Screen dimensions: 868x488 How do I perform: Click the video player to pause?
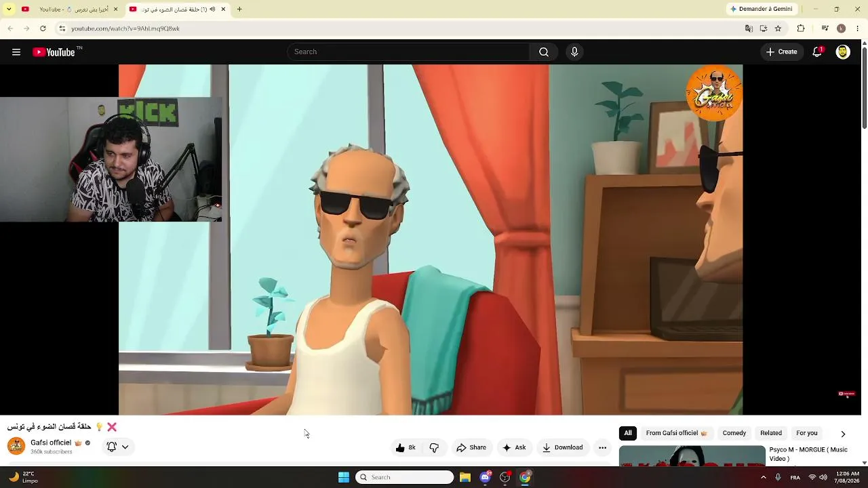tap(431, 239)
